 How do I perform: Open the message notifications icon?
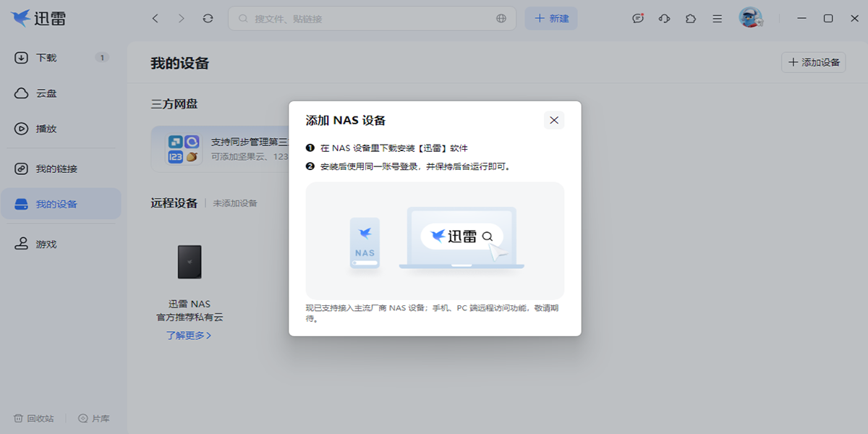point(638,19)
